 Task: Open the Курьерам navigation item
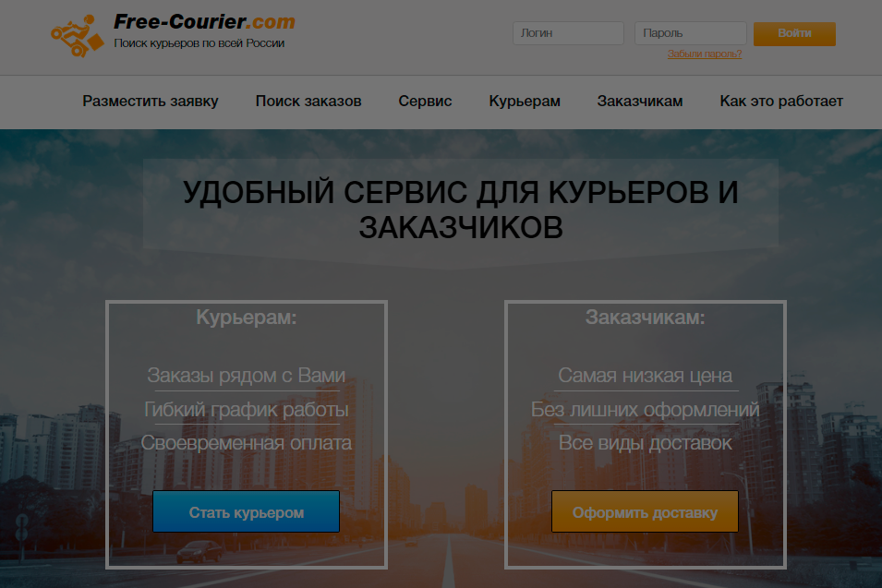(525, 102)
